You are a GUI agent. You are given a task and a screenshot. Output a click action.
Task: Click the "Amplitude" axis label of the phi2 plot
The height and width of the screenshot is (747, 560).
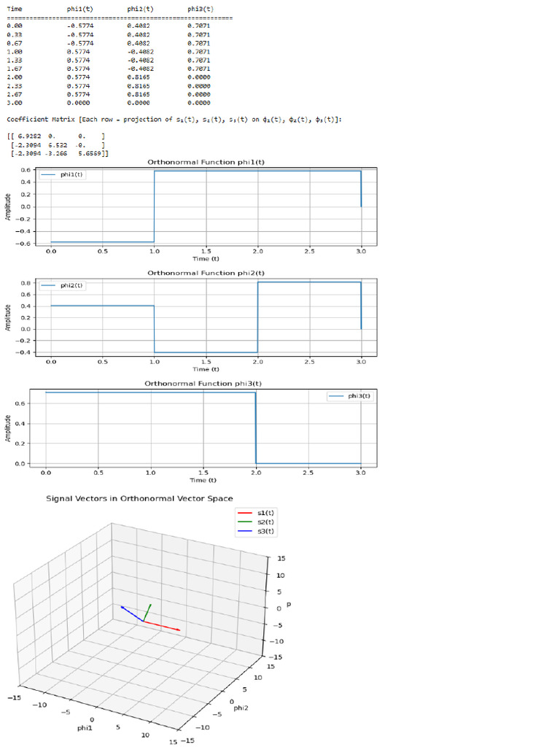click(x=7, y=318)
